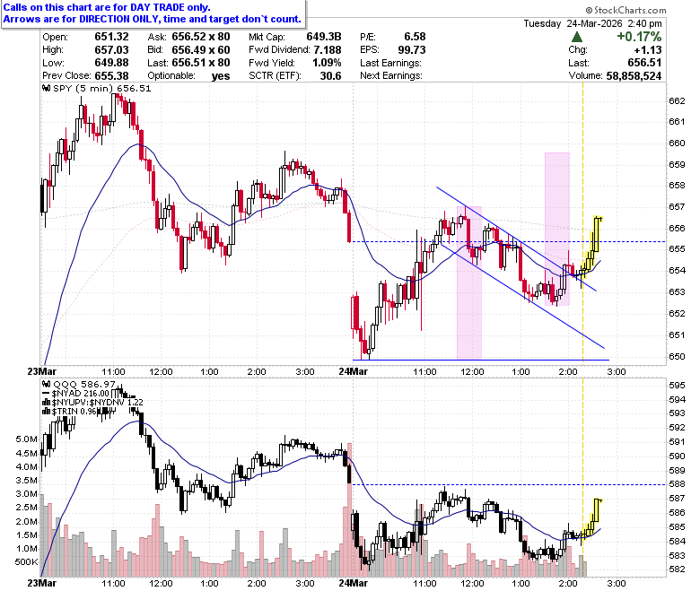Image resolution: width=700 pixels, height=591 pixels.
Task: Click the candlestick icon beside SPY label
Action: click(x=46, y=88)
